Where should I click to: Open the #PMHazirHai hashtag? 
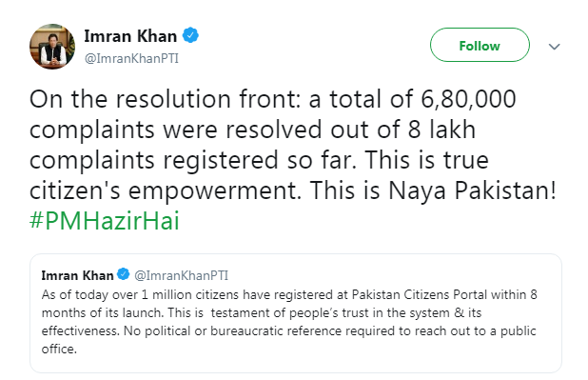(105, 220)
